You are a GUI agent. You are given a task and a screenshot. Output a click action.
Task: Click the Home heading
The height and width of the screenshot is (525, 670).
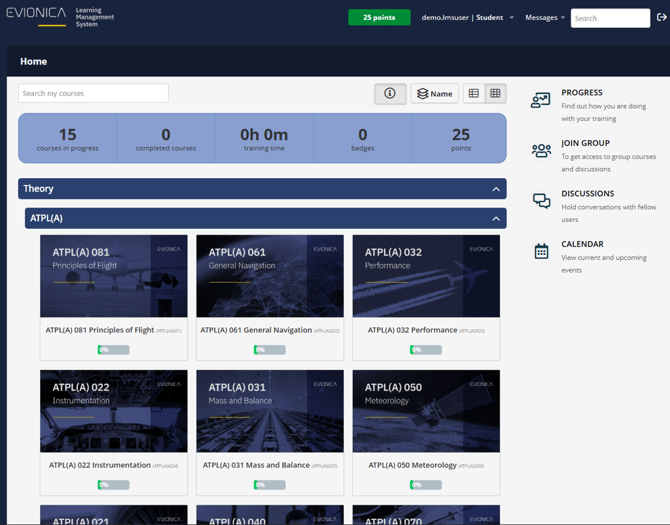(33, 62)
